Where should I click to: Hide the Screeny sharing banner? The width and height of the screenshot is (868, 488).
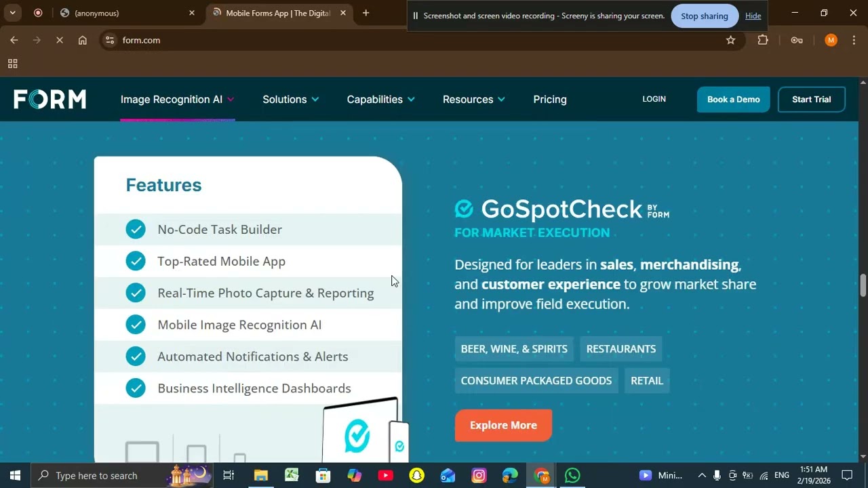(x=753, y=16)
